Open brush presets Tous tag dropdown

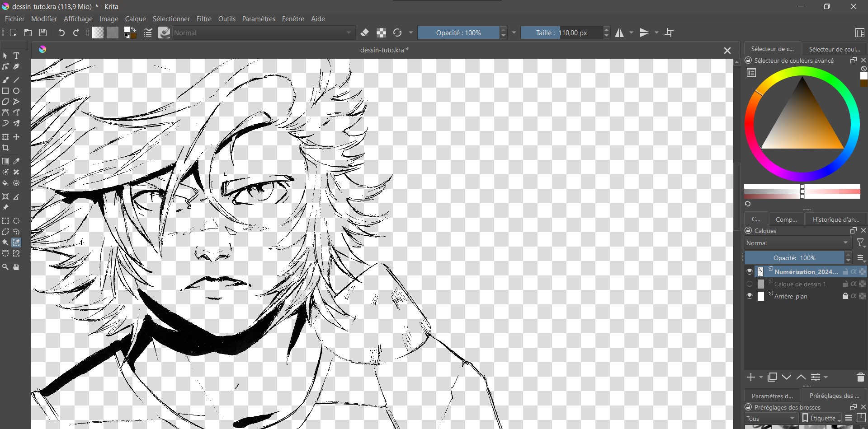click(x=771, y=418)
